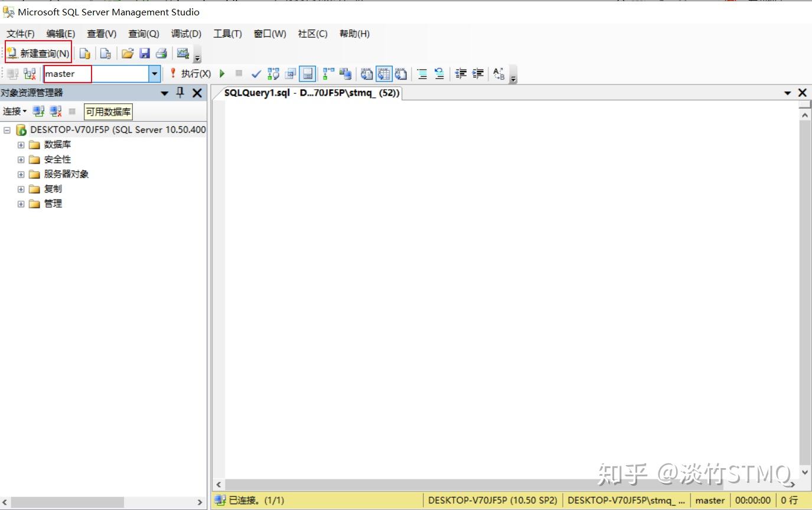Toggle the auto-hide pin on 对象资源管理器
812x510 pixels.
click(180, 93)
